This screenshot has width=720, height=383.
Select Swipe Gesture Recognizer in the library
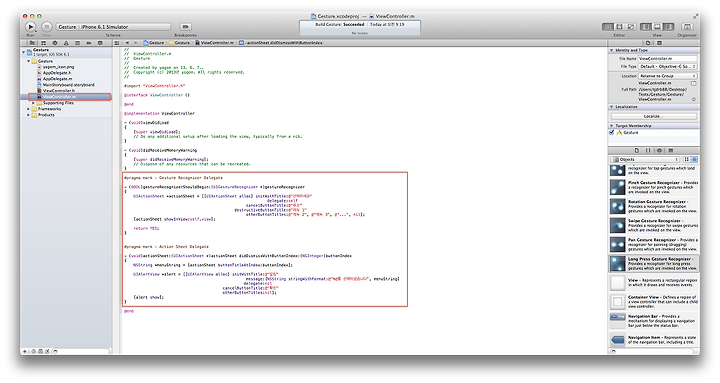pyautogui.click(x=654, y=225)
